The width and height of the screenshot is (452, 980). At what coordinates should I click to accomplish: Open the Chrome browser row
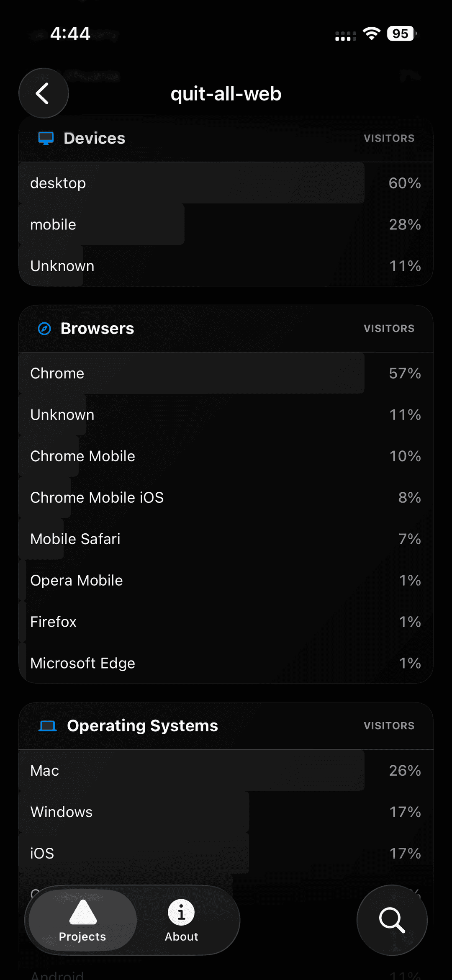(226, 373)
